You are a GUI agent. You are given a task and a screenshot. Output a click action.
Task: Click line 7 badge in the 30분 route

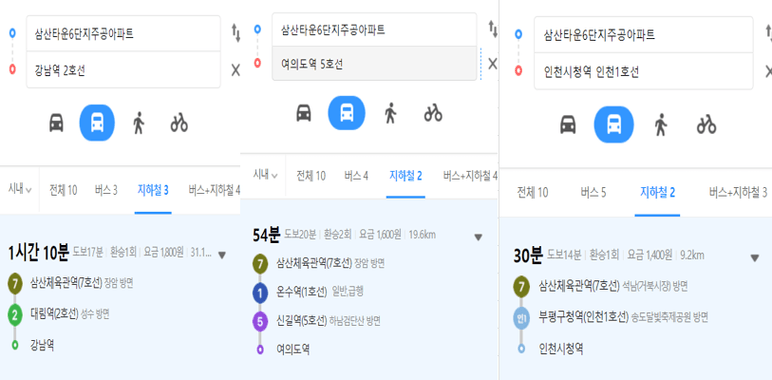tap(521, 287)
